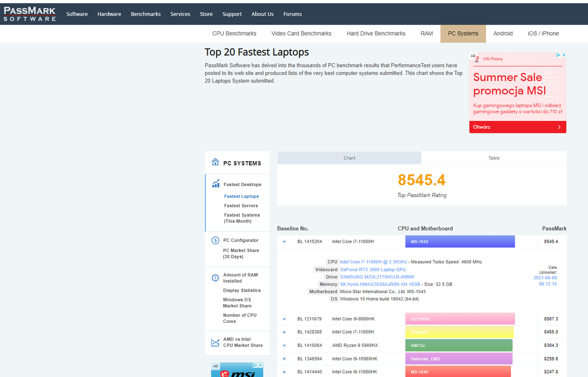This screenshot has width=588, height=377.
Task: Click the Amount of RAM info icon
Action: coord(215,278)
